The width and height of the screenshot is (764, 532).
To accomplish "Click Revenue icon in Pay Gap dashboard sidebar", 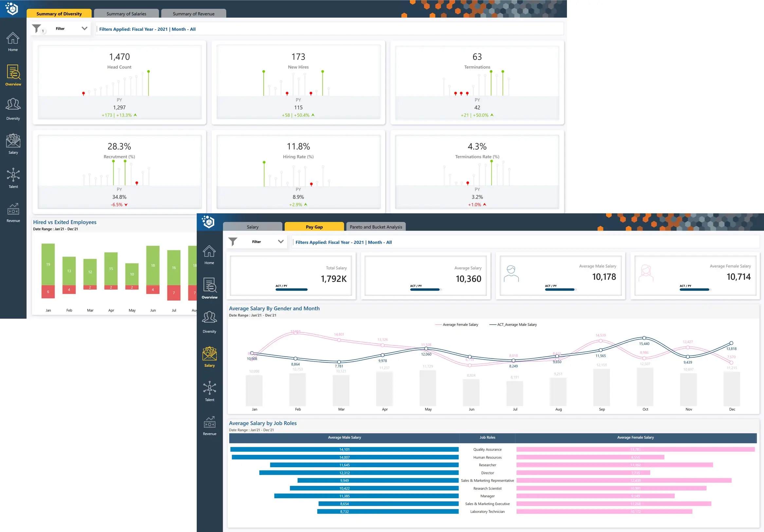I will [209, 423].
